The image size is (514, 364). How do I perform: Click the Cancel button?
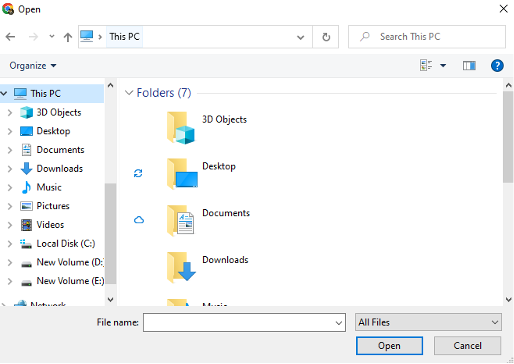(x=467, y=346)
